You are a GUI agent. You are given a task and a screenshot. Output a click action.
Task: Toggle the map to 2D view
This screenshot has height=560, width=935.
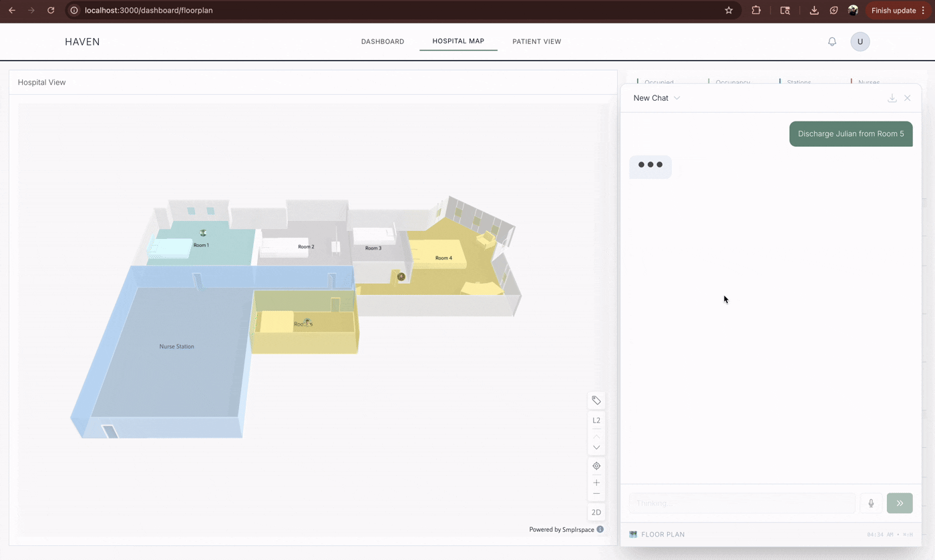[x=596, y=513]
